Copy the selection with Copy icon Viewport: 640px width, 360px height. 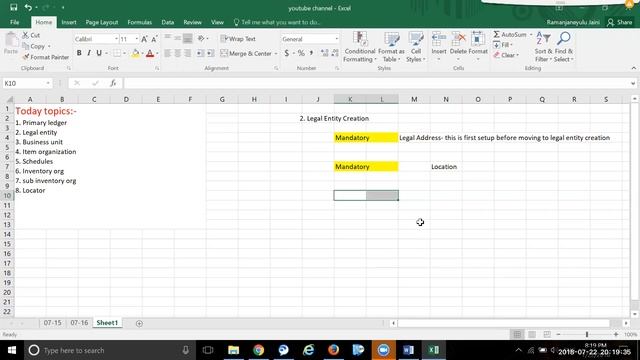[26, 46]
